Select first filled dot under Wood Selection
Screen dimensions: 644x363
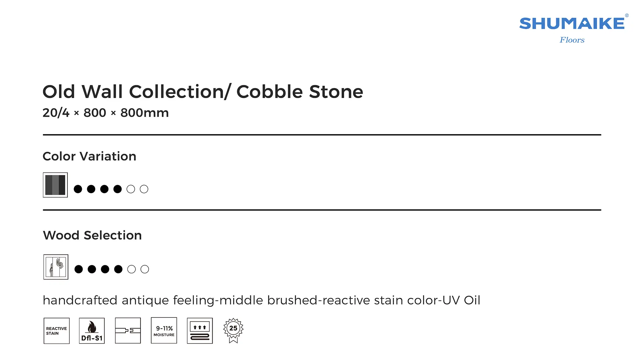78,269
